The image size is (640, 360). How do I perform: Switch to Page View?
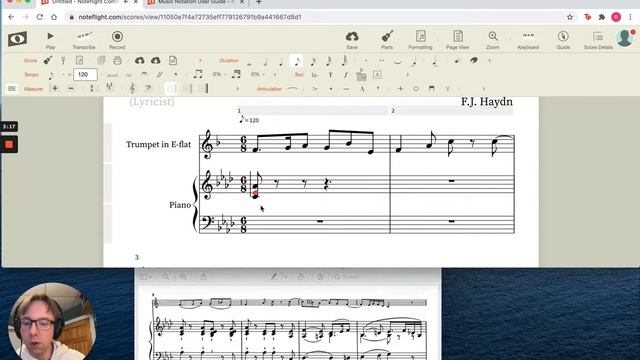coord(458,40)
